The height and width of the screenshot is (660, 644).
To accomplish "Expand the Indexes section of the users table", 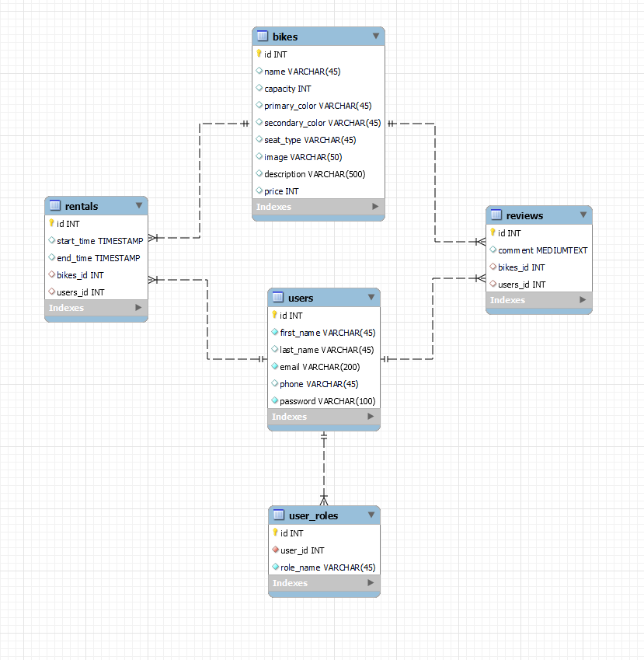I will 371,417.
